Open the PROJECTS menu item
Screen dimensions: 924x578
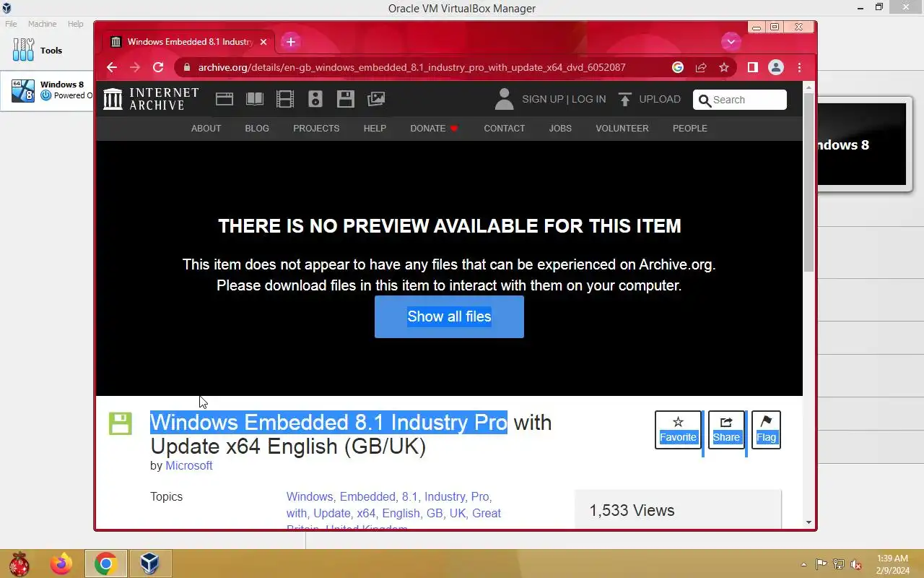tap(316, 128)
